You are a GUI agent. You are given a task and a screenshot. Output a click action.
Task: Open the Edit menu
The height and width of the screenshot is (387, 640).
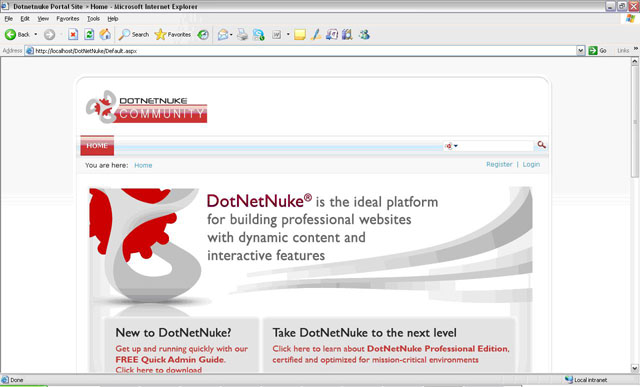coord(25,18)
